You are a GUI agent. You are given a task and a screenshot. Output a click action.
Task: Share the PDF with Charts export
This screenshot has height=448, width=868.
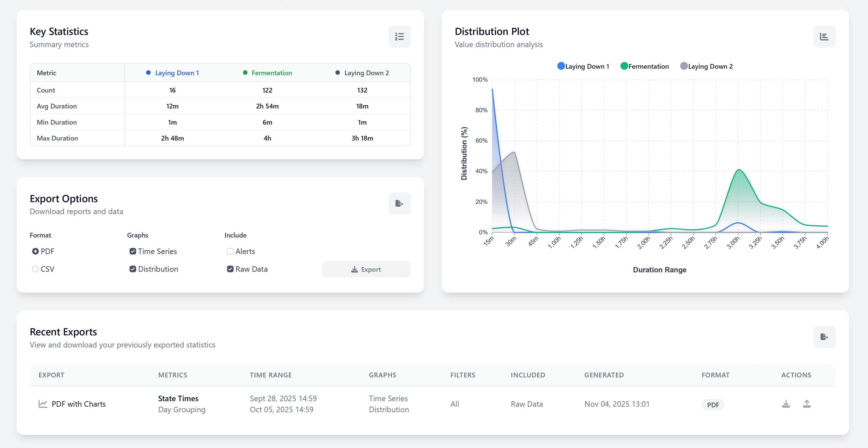(807, 404)
